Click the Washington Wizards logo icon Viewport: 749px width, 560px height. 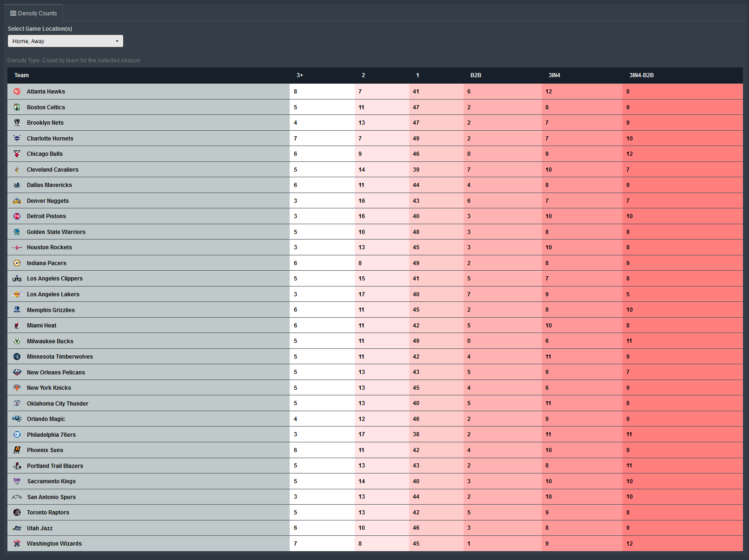17,544
